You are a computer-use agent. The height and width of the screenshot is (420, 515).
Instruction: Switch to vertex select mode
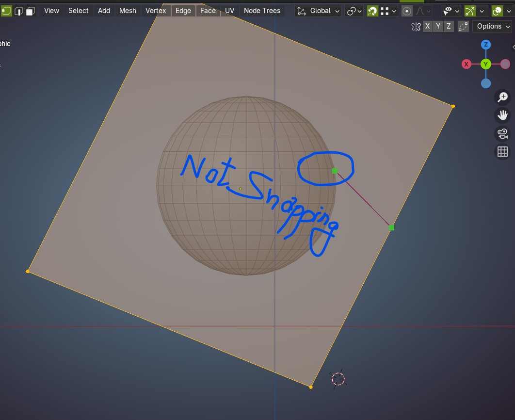point(6,11)
